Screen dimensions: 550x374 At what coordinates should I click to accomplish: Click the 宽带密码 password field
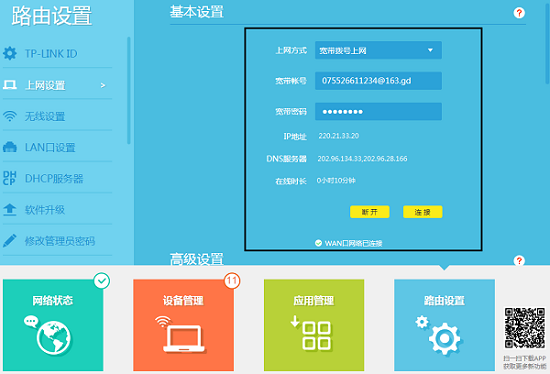[378, 112]
